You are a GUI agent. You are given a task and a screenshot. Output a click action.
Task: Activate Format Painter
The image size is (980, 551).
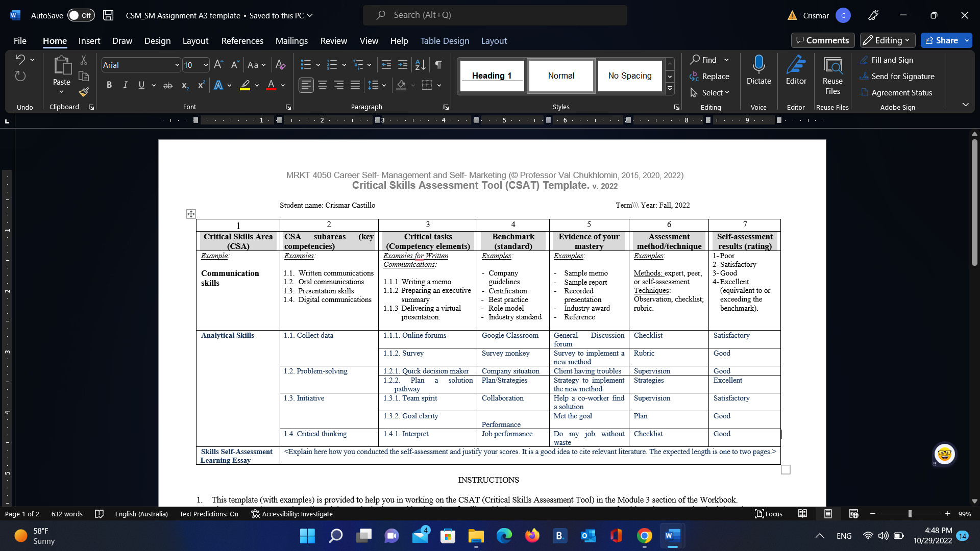pos(83,92)
